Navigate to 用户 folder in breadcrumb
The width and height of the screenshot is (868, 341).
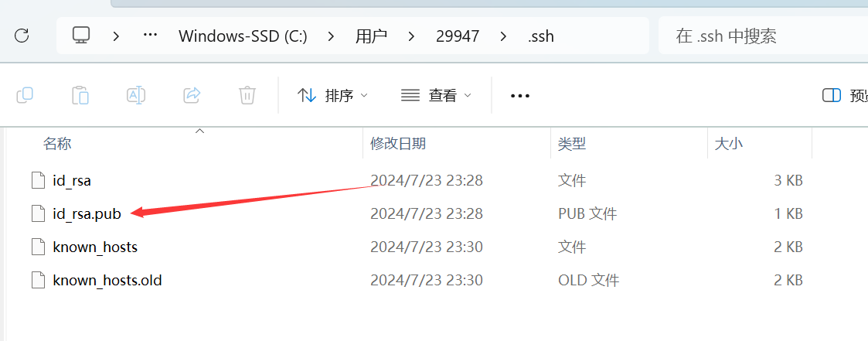click(371, 36)
